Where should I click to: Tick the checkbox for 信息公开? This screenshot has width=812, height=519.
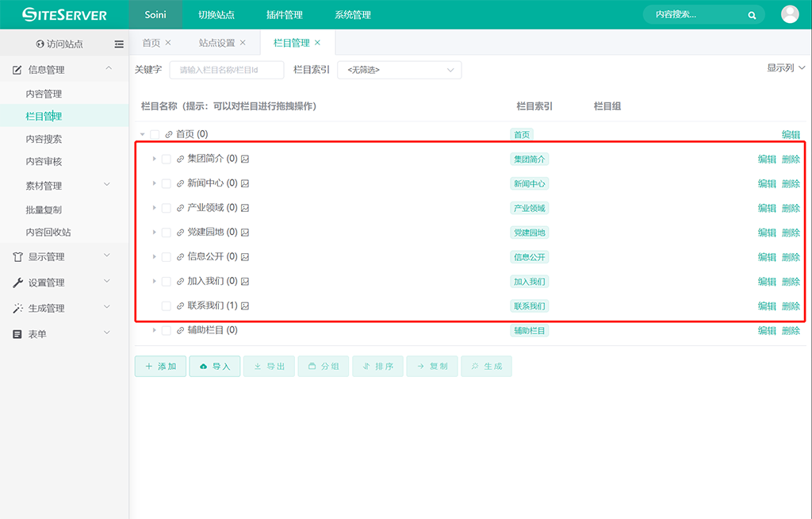pos(167,257)
